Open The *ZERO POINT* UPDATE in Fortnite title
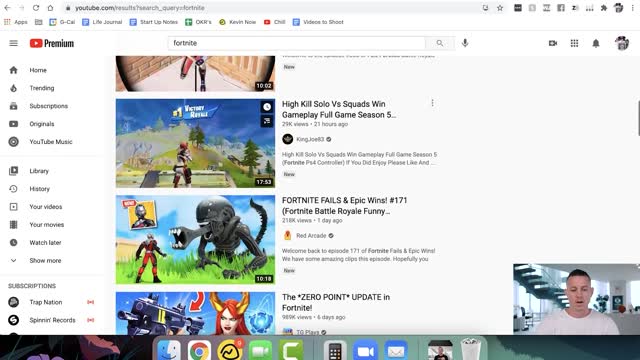The image size is (640, 360). pos(336,302)
